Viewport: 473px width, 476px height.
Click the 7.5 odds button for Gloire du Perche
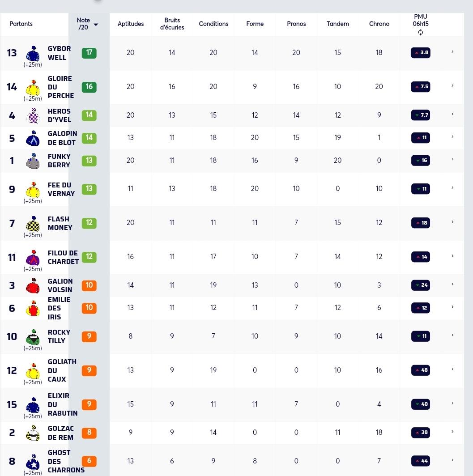pos(421,86)
